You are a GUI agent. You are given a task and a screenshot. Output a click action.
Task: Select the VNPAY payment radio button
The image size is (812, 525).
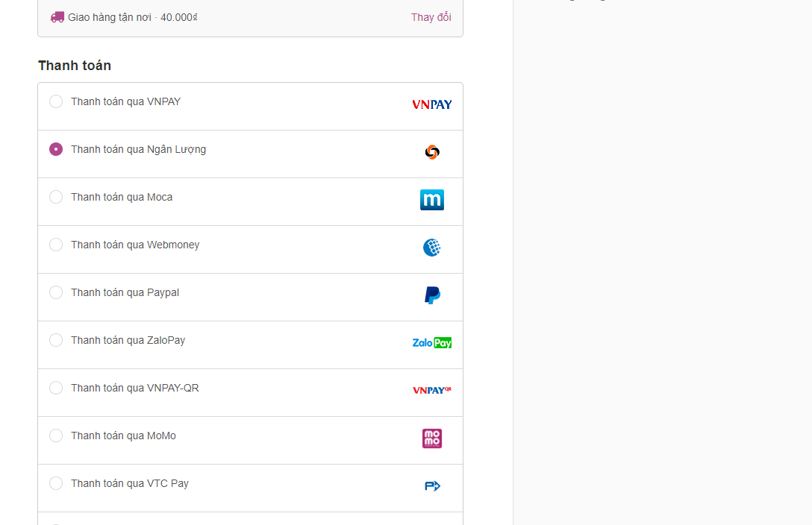coord(56,101)
